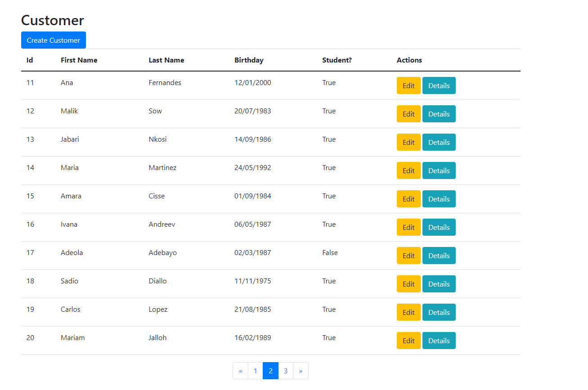View Details for Jabari Nkosi

[439, 142]
